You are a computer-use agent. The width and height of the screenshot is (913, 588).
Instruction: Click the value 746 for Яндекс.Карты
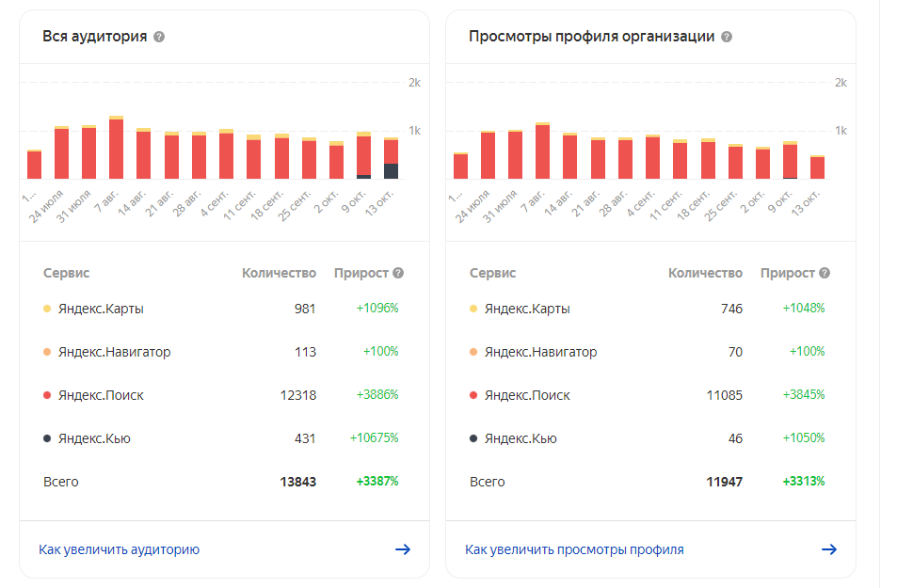coord(731,309)
